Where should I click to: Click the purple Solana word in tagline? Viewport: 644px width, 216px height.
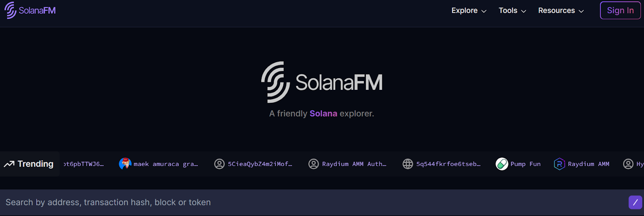click(x=323, y=114)
